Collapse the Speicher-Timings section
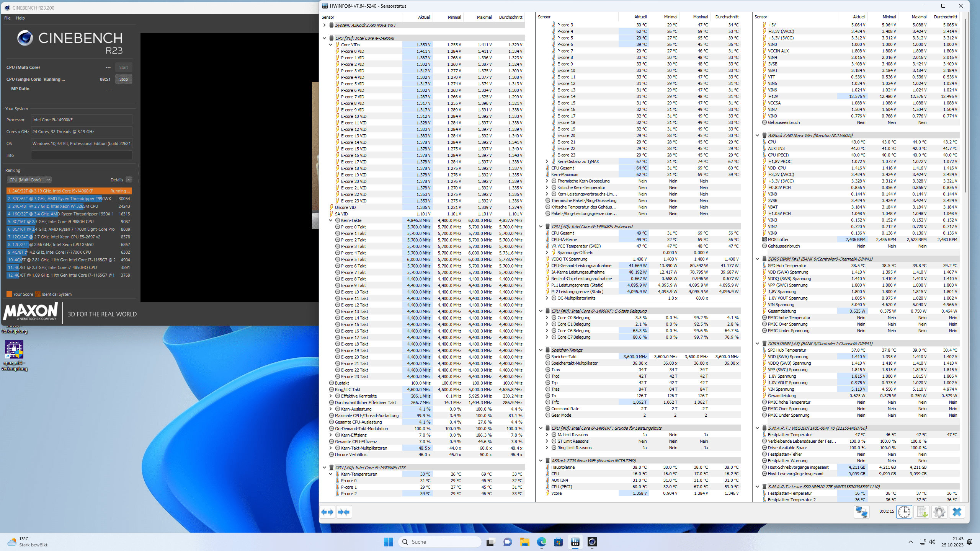The width and height of the screenshot is (980, 551). coord(541,350)
